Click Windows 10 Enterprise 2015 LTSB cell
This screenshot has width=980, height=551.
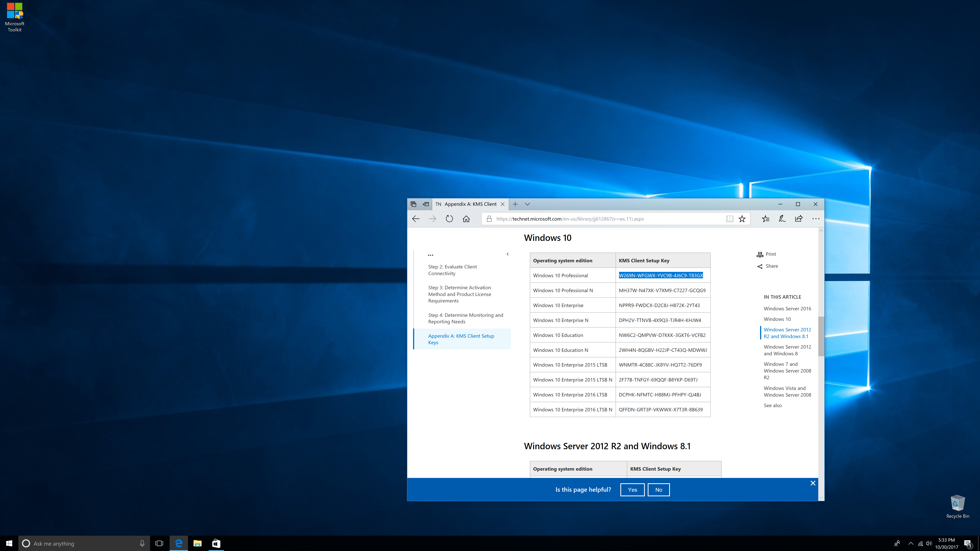click(572, 365)
